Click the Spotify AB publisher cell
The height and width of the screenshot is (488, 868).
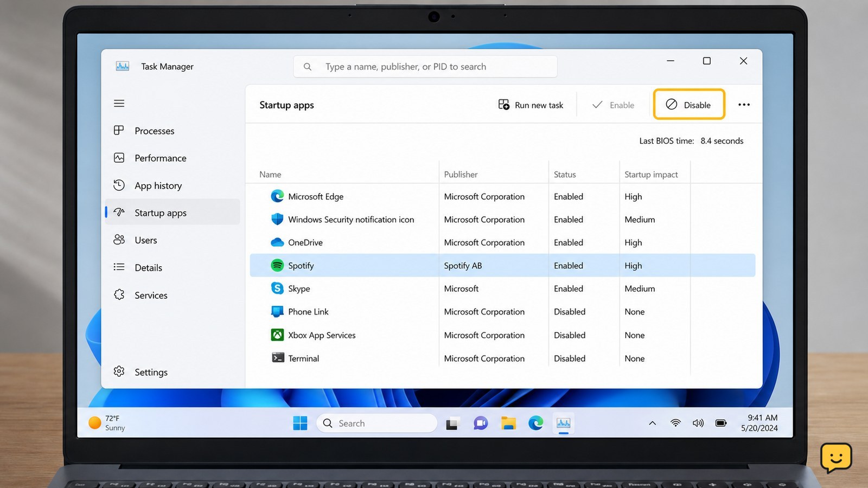[x=463, y=266]
